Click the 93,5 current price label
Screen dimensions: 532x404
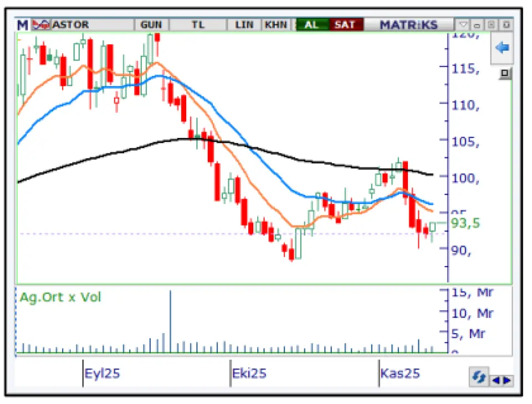tap(465, 223)
